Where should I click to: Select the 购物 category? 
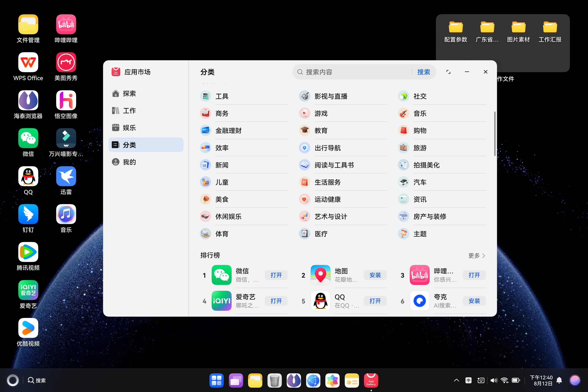[x=442, y=130]
